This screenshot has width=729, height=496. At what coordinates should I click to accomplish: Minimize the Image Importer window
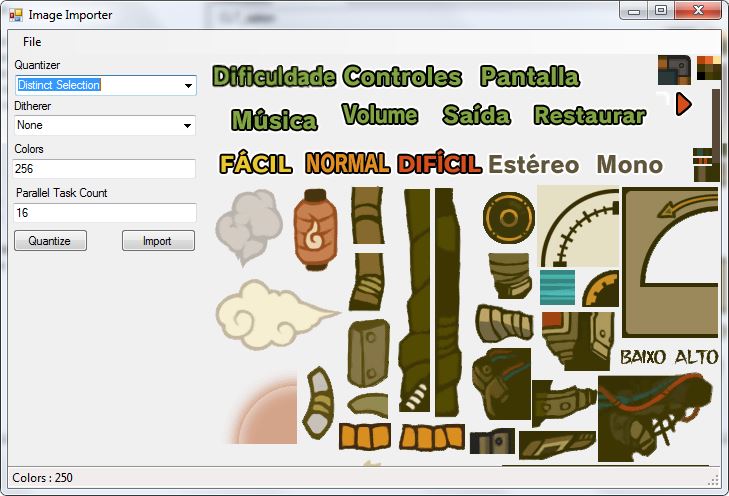(634, 11)
